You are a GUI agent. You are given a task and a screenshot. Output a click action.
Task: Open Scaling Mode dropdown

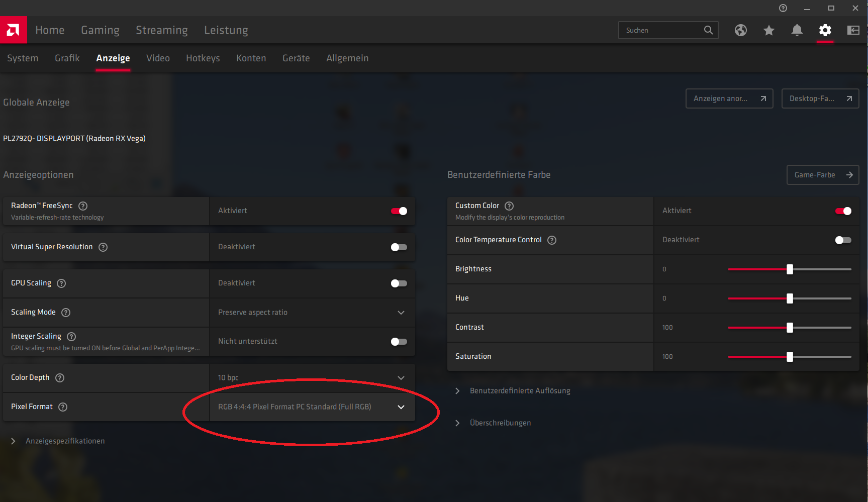click(x=312, y=313)
